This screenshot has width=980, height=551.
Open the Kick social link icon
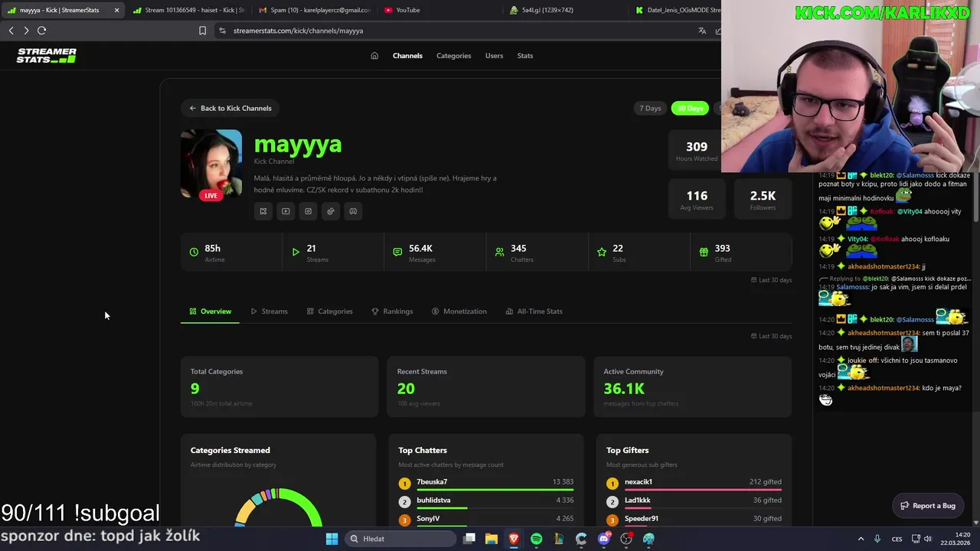pyautogui.click(x=263, y=211)
